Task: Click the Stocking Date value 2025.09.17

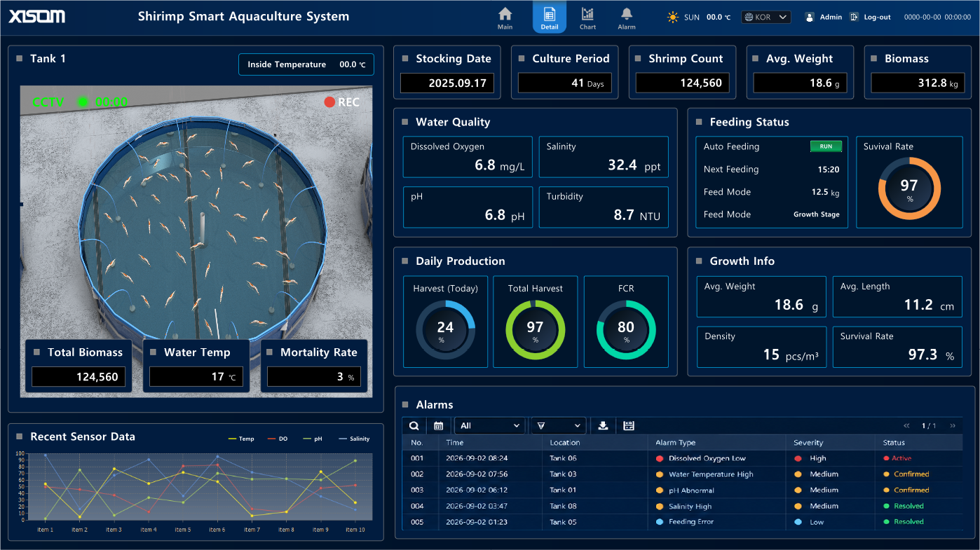Action: [447, 83]
